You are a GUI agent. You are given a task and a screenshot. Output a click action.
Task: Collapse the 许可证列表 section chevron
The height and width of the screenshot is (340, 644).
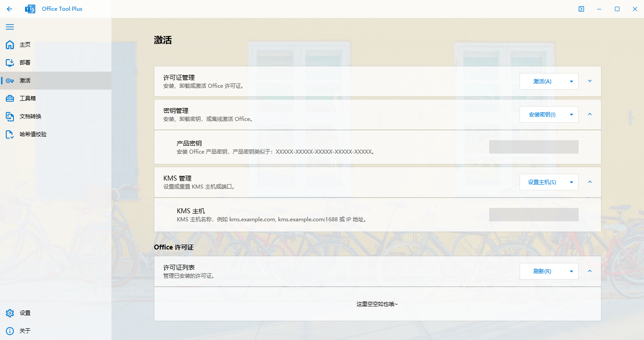tap(590, 271)
